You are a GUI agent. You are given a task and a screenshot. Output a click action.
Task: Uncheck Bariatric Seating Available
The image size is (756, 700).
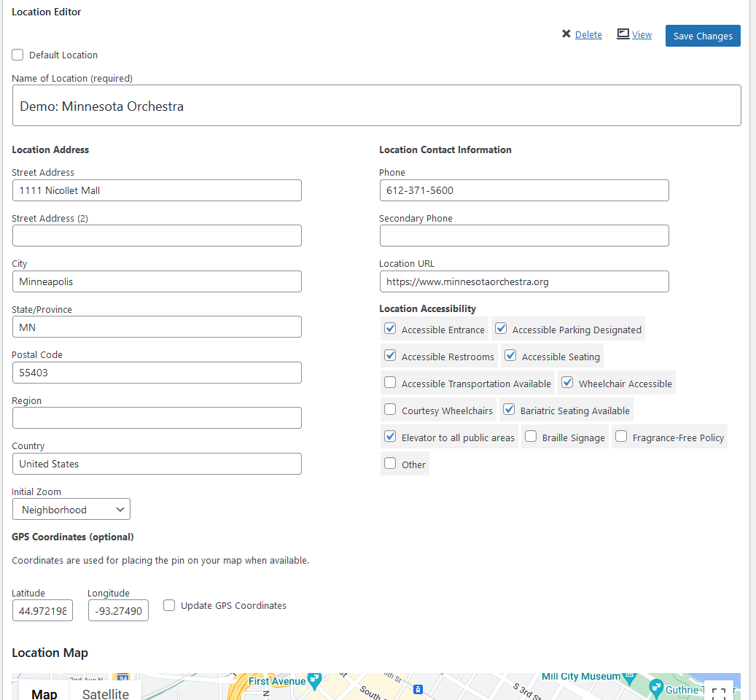pyautogui.click(x=509, y=410)
